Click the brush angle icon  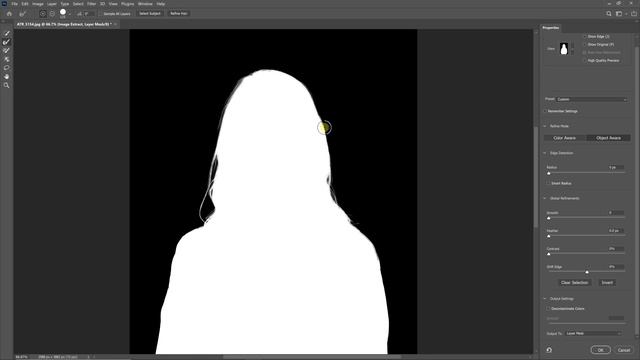coord(79,13)
